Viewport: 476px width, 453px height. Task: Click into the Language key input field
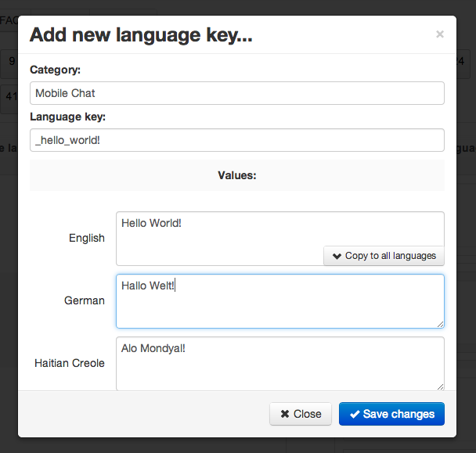(236, 140)
